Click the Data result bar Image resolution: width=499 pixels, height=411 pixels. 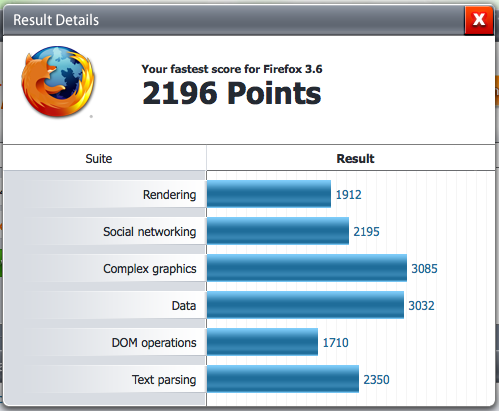pyautogui.click(x=305, y=305)
